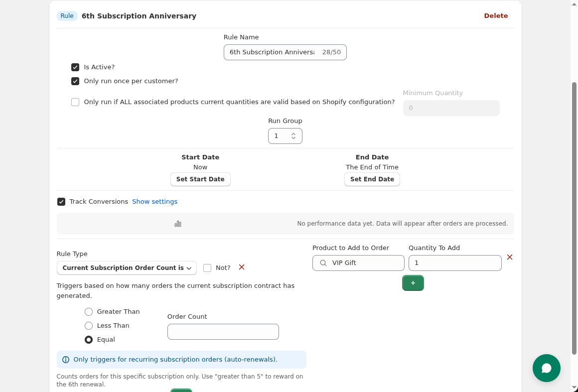Click the info icon in blue notice
The image size is (578, 392).
[65, 359]
